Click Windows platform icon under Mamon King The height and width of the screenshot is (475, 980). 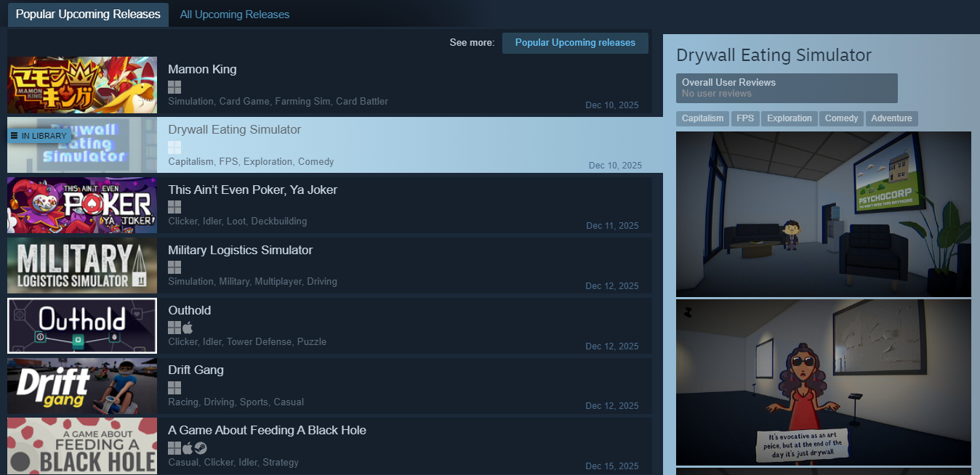[174, 87]
